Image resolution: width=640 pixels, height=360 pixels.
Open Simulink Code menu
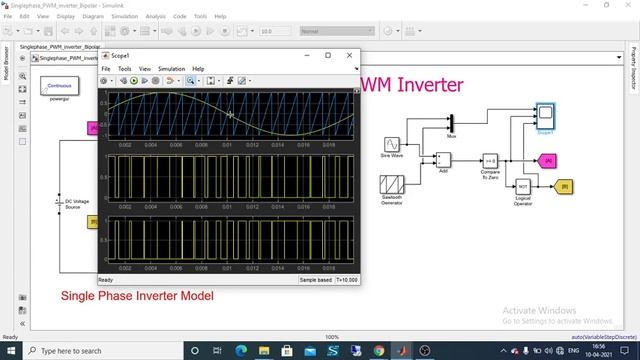pos(180,16)
